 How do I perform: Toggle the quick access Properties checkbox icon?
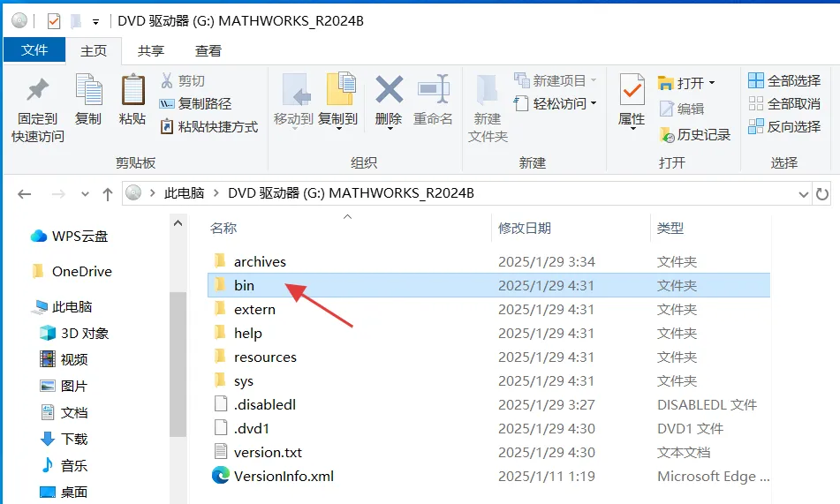point(54,21)
